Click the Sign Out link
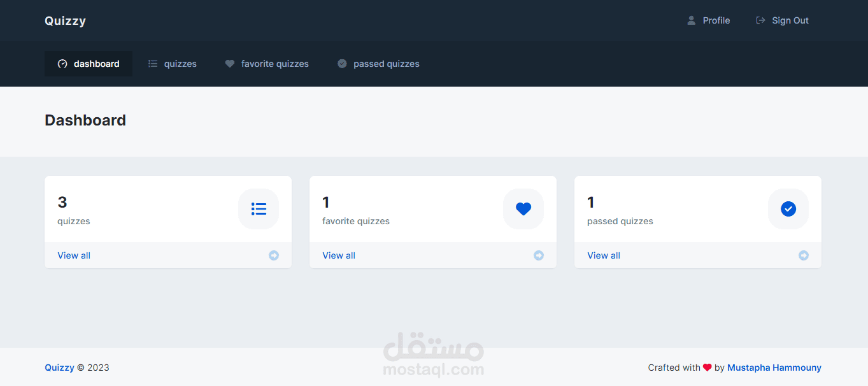868x386 pixels. point(782,20)
